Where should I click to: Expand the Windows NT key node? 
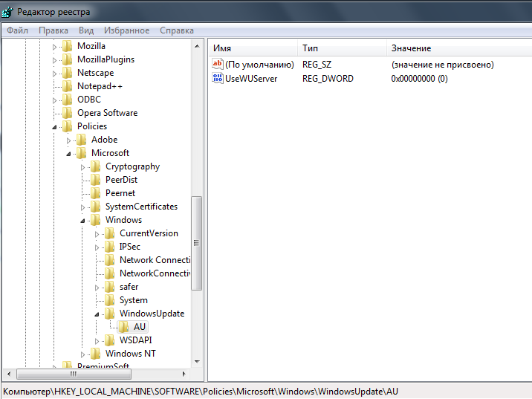click(x=82, y=354)
